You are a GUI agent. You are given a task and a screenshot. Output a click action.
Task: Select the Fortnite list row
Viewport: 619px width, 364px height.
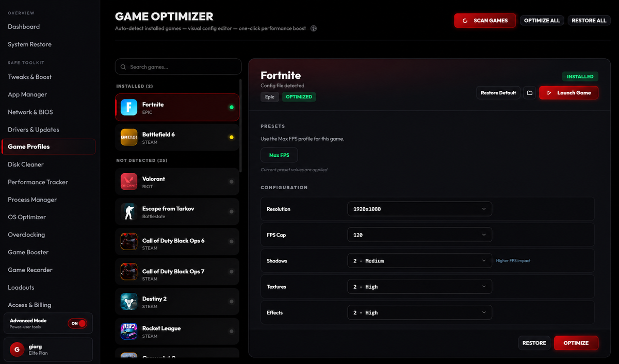(177, 107)
